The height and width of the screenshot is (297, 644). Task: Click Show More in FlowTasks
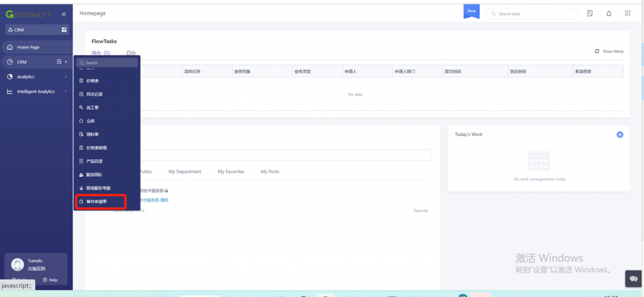[613, 52]
